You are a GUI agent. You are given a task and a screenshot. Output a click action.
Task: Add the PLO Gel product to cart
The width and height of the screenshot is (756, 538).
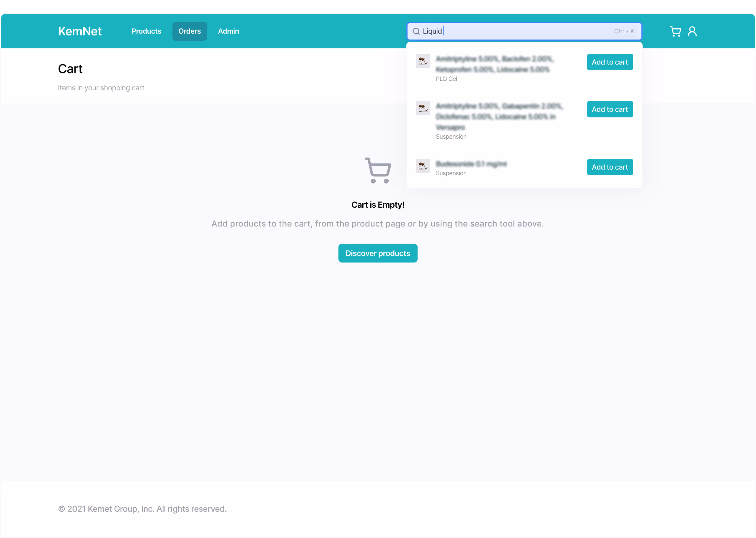(x=610, y=62)
